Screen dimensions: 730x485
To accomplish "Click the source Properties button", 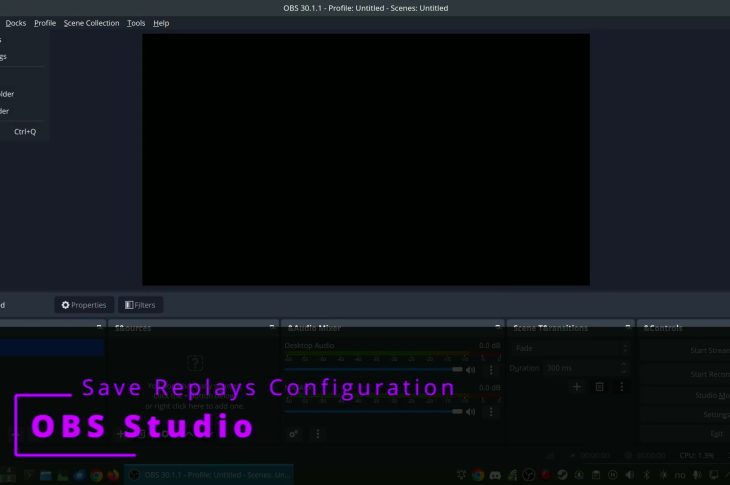I will (84, 305).
